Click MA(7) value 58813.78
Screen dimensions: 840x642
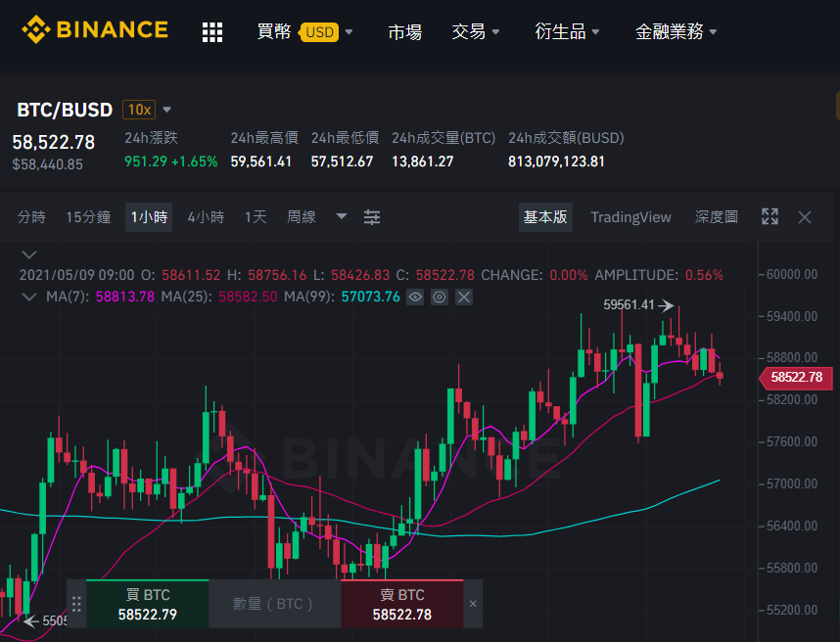click(124, 297)
